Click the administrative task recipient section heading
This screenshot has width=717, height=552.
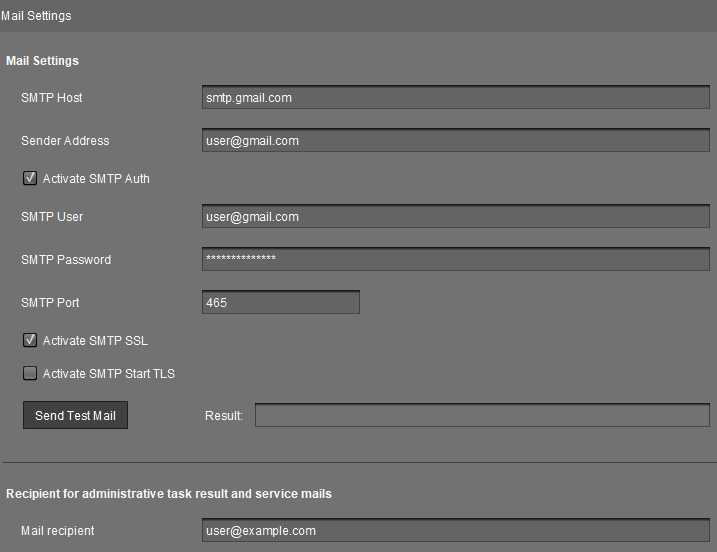click(x=169, y=494)
